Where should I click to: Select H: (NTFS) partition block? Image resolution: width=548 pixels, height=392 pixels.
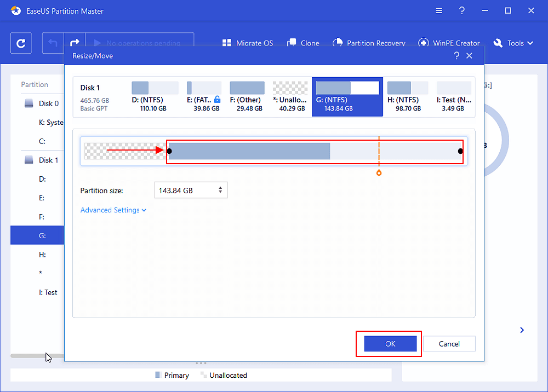point(408,97)
